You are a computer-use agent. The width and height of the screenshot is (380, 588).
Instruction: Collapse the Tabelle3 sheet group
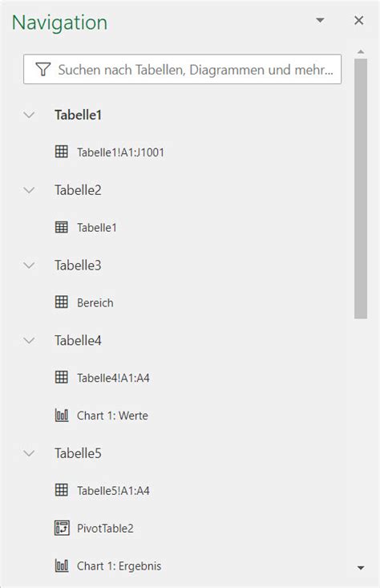pos(29,266)
